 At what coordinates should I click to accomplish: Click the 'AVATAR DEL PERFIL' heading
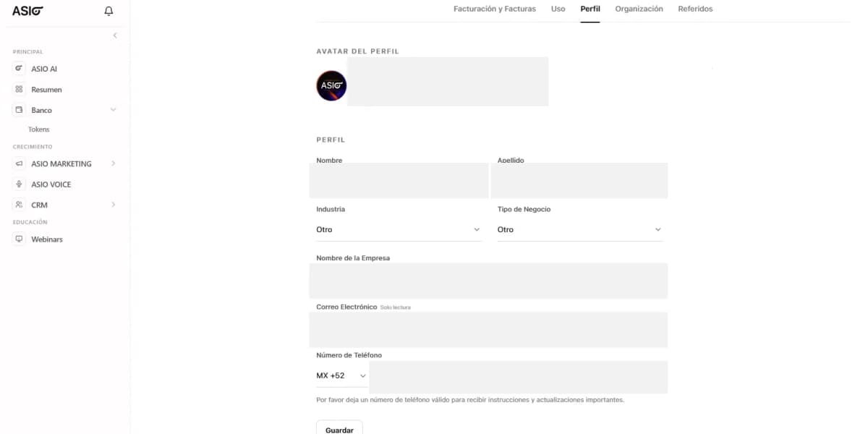tap(357, 51)
